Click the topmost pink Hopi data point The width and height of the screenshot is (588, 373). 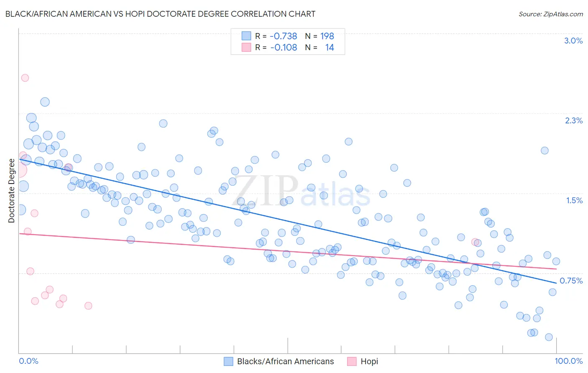pos(25,78)
